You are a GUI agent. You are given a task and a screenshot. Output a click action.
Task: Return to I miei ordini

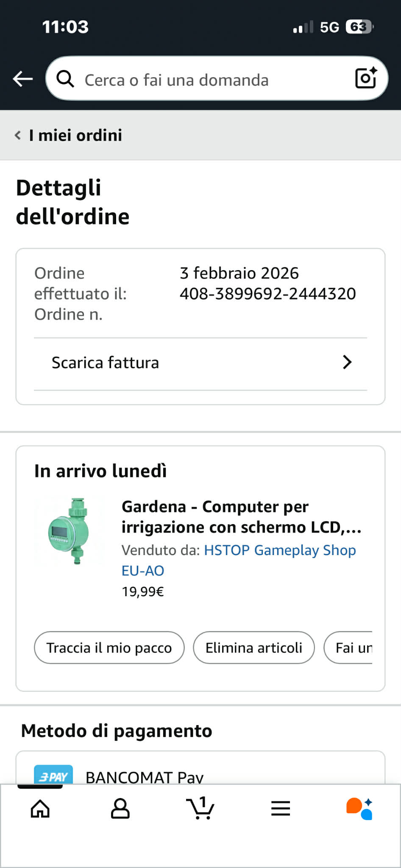[x=75, y=135]
